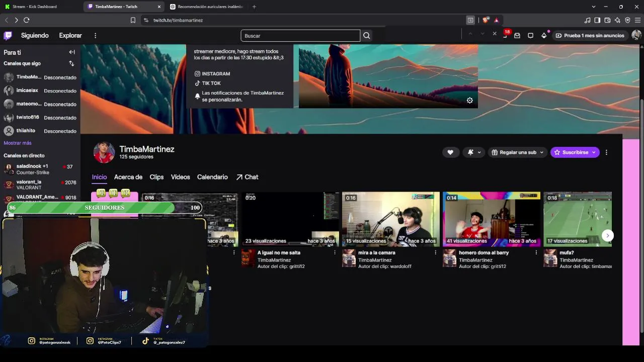Open mateomo... channel in sidebar
Screen dimensions: 644x362
(40, 104)
